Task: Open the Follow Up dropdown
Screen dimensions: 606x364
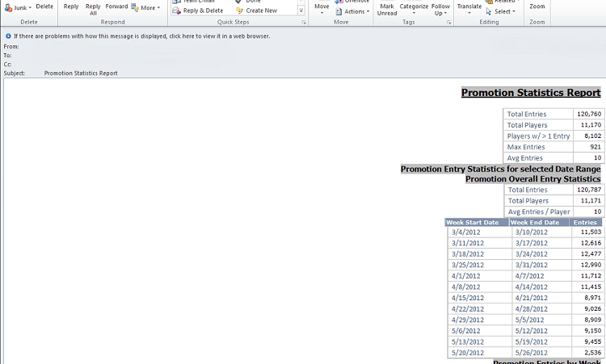Action: point(440,9)
